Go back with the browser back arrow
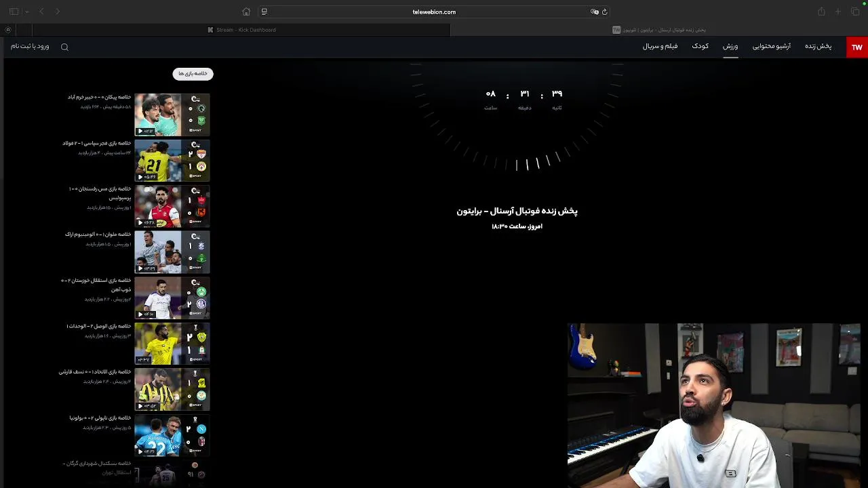The width and height of the screenshot is (868, 488). point(41,12)
